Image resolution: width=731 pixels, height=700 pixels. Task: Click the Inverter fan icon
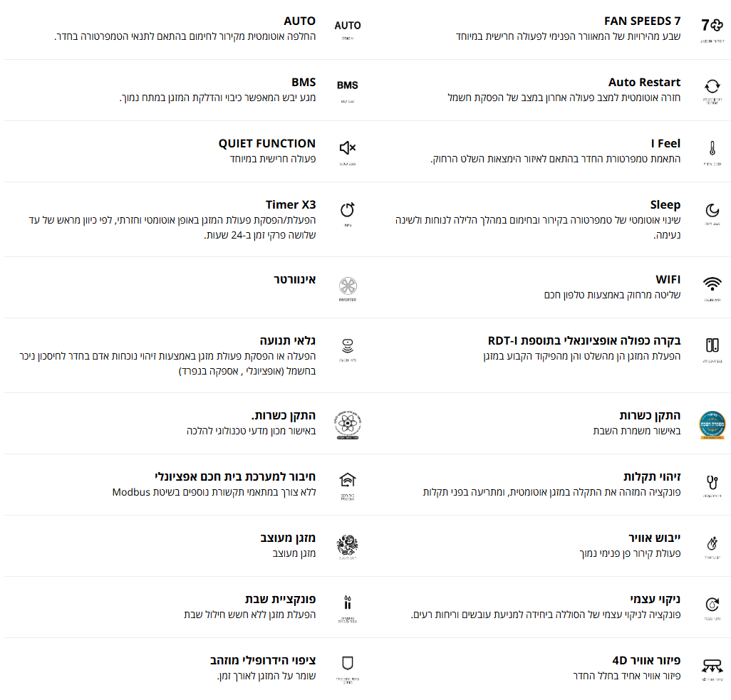(x=347, y=286)
